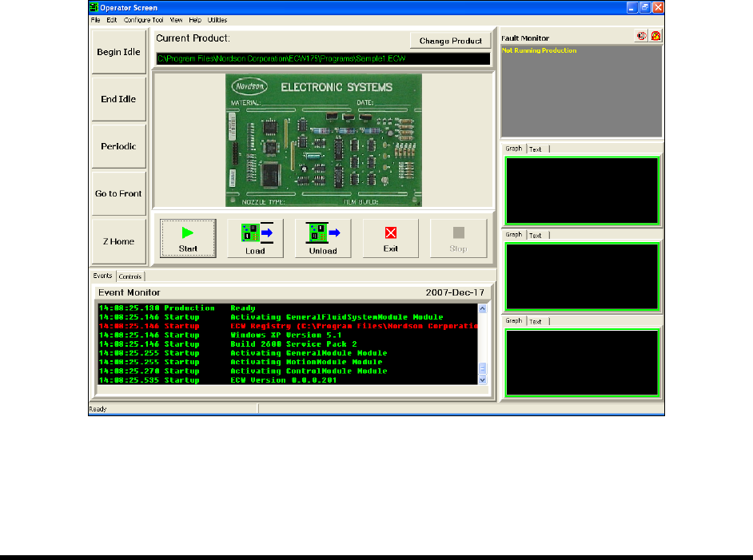Click the greyed-out Stop button
Viewport: 753px width, 560px height.
458,237
